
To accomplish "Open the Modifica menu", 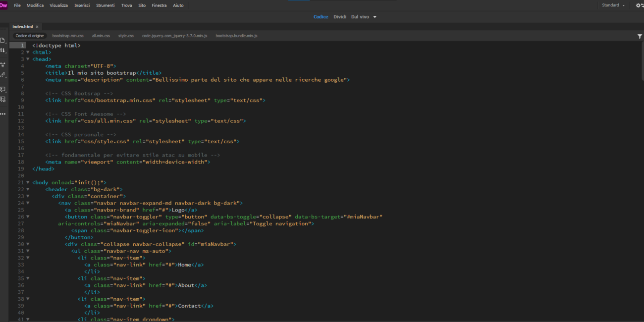I will click(35, 5).
